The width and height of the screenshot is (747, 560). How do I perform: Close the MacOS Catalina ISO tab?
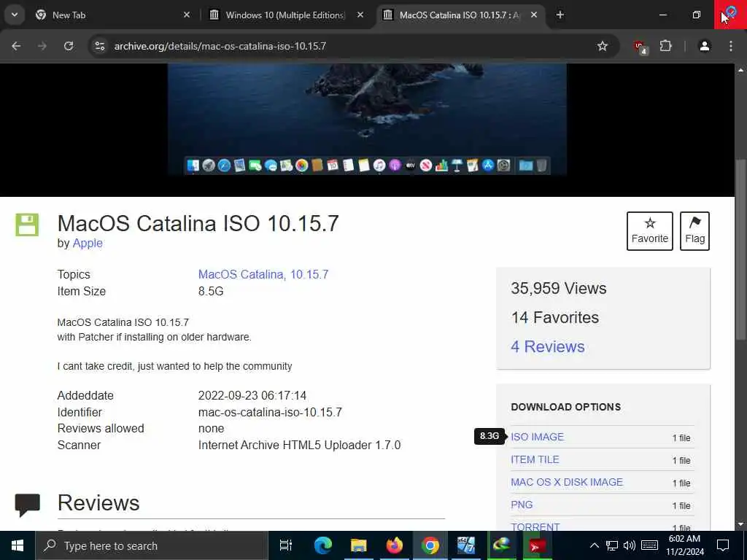tap(534, 15)
